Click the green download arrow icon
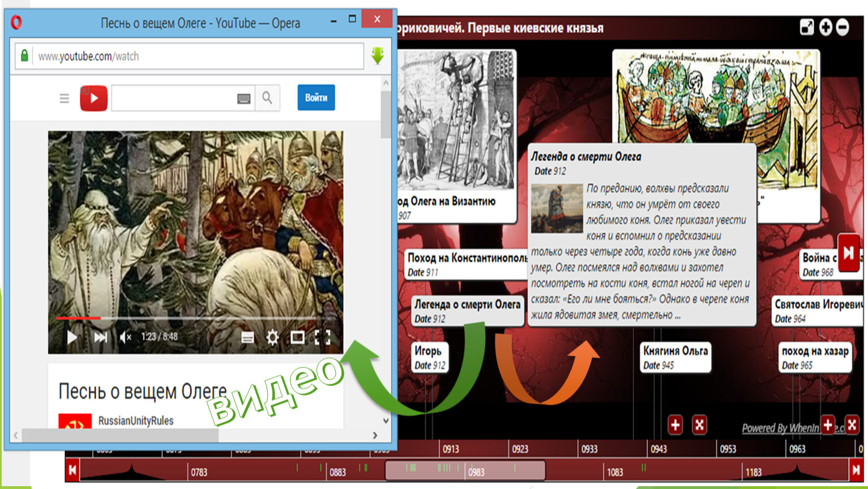The image size is (868, 489). [x=378, y=55]
